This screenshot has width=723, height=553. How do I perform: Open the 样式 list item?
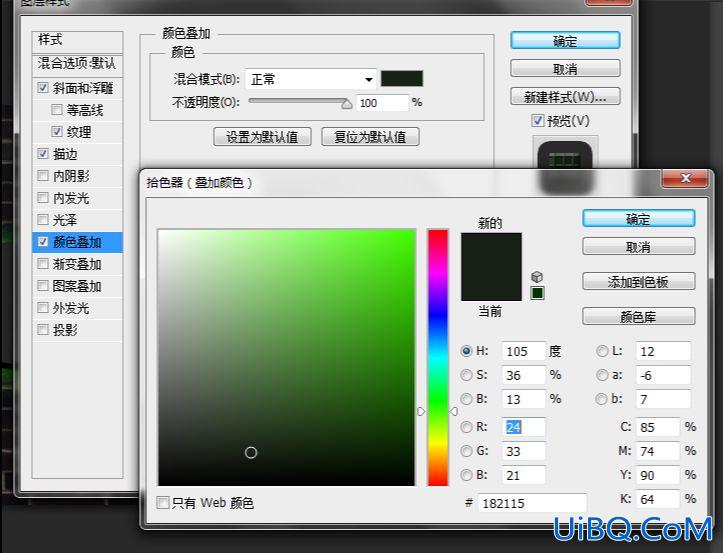77,41
